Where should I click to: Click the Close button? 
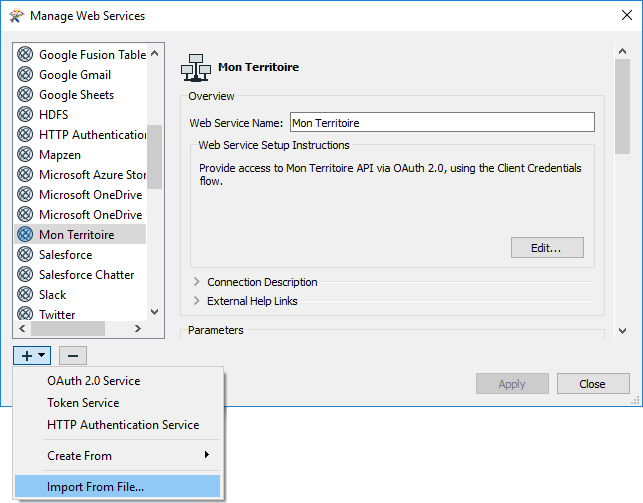tap(592, 384)
